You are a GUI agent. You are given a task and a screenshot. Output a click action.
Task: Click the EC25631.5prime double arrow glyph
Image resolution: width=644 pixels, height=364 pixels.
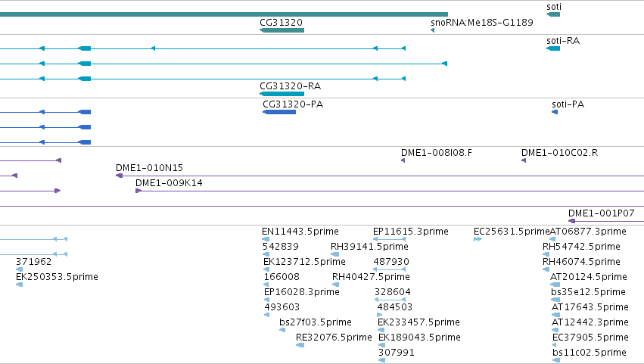pyautogui.click(x=478, y=239)
